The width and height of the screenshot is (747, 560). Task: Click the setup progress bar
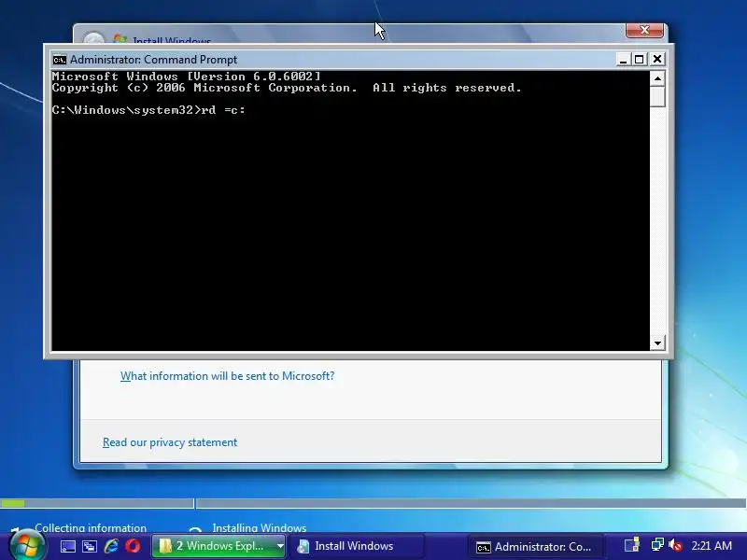(x=373, y=503)
